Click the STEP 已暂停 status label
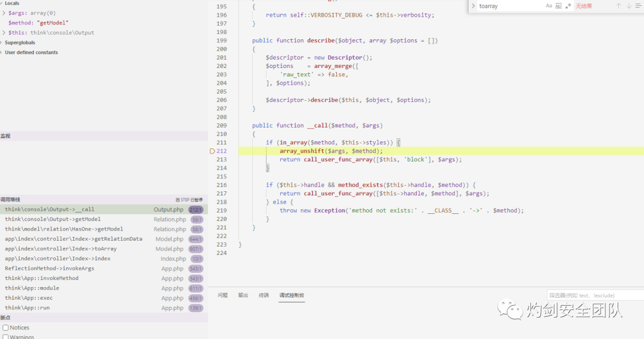The image size is (644, 339). (x=190, y=200)
